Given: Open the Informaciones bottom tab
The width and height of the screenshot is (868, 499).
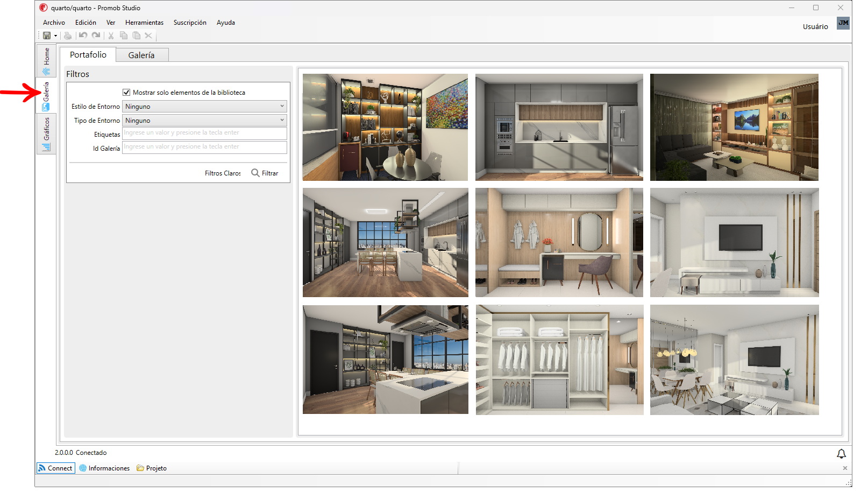Looking at the screenshot, I should coord(104,468).
